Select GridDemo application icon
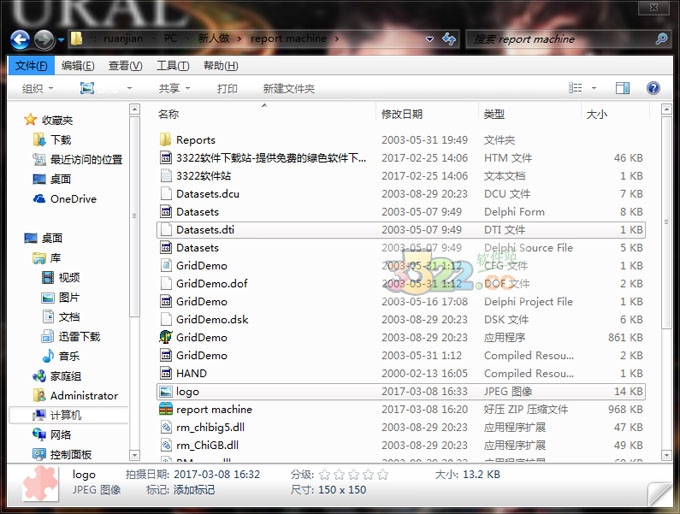 coord(166,337)
